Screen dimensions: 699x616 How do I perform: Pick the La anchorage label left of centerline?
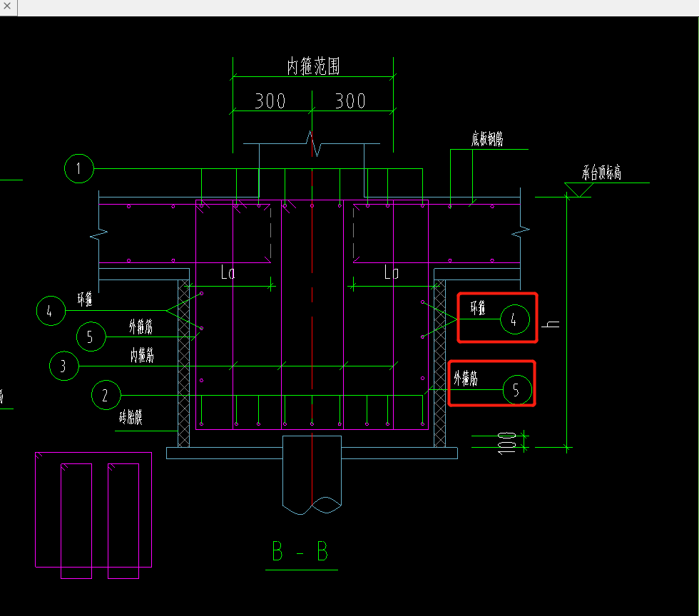point(228,272)
